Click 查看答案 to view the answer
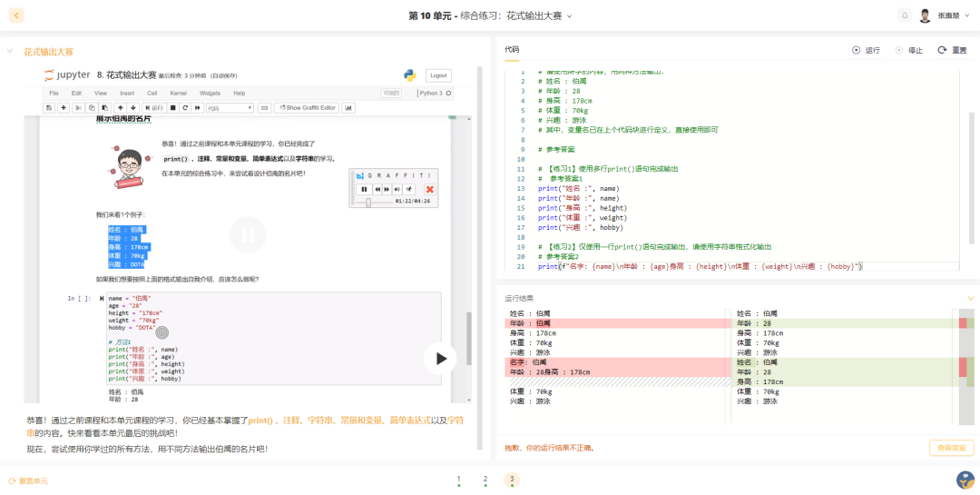Viewport: 980px width, 495px height. (x=952, y=448)
